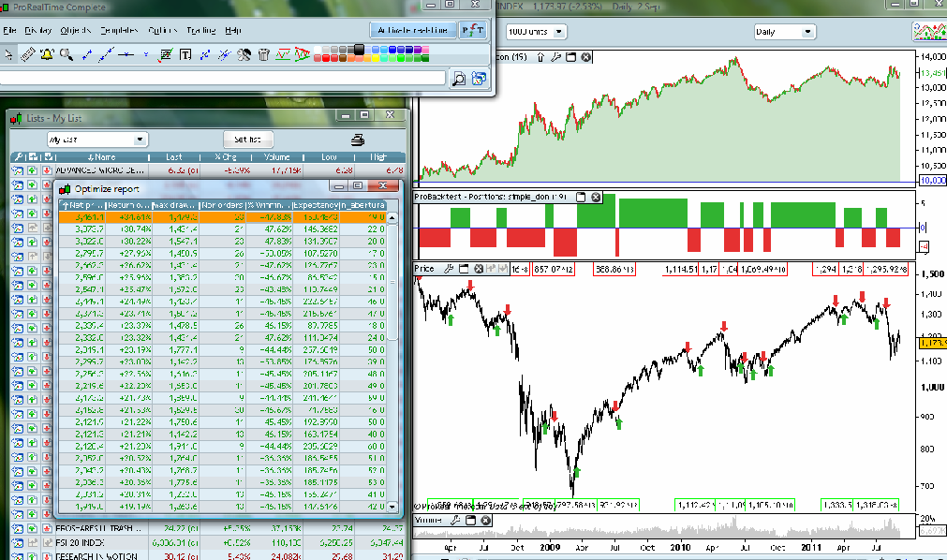The image size is (947, 560).
Task: Open Volume panel wrench settings
Action: coord(456,520)
